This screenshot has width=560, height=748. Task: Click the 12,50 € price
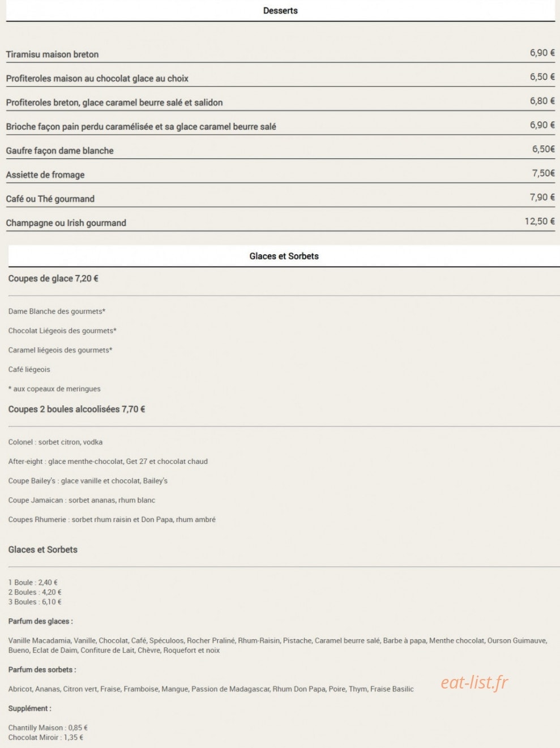tap(540, 221)
